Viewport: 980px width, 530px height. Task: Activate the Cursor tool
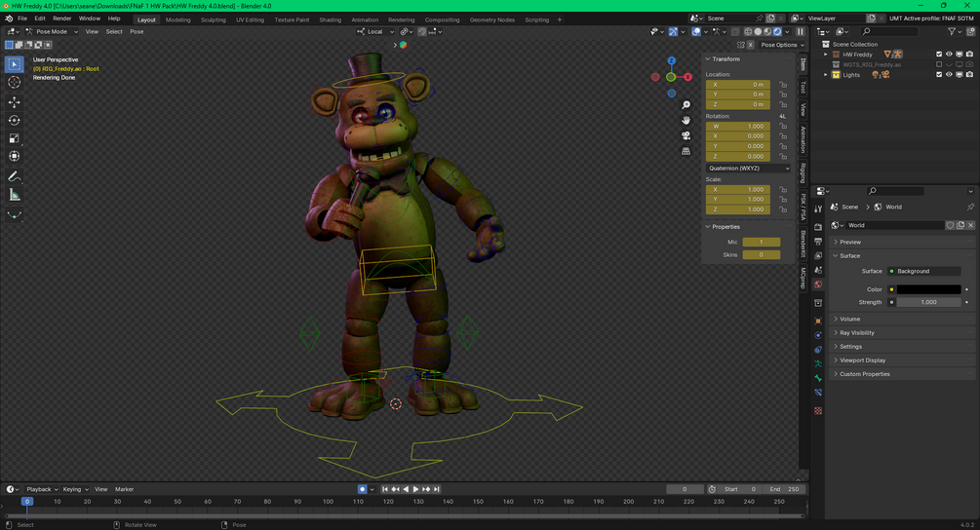(x=15, y=83)
